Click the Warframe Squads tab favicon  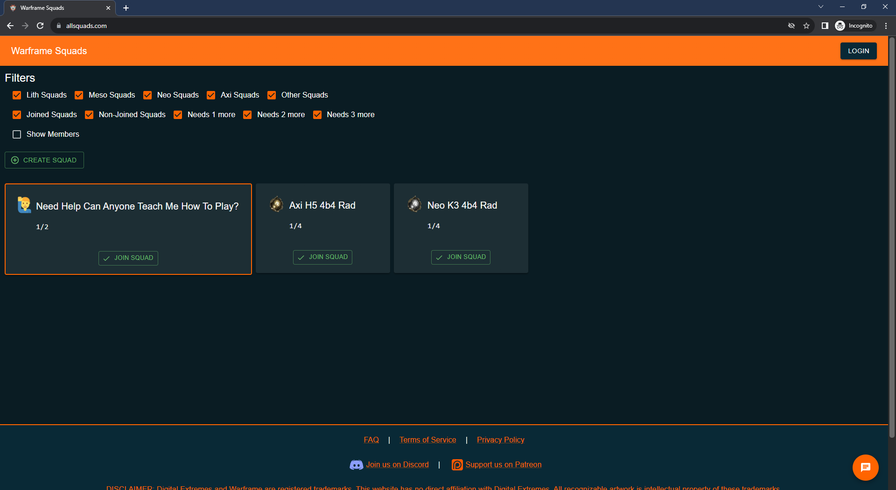coord(13,8)
